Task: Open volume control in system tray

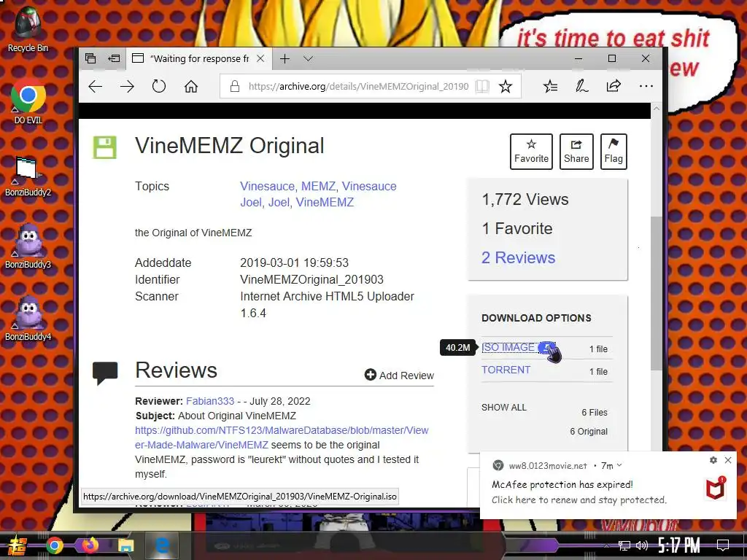Action: click(x=642, y=545)
